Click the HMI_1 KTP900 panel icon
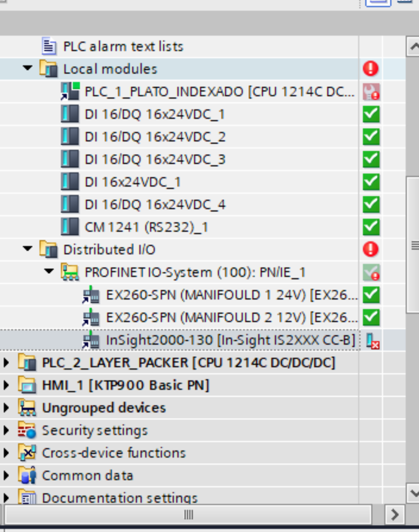Screen dimensions: 419x532 click(27, 385)
